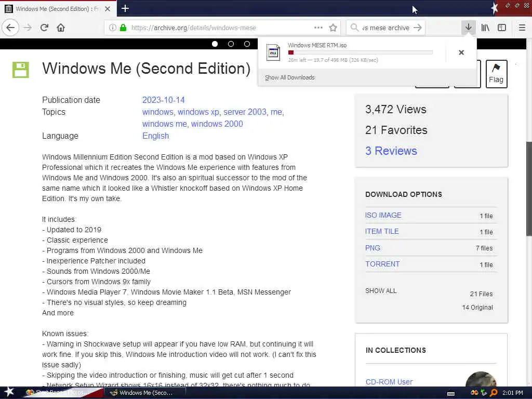Click SHOW ALL download files

[x=381, y=291]
